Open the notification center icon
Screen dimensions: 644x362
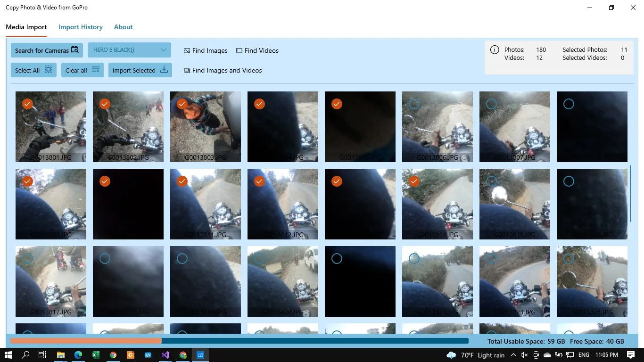[631, 355]
